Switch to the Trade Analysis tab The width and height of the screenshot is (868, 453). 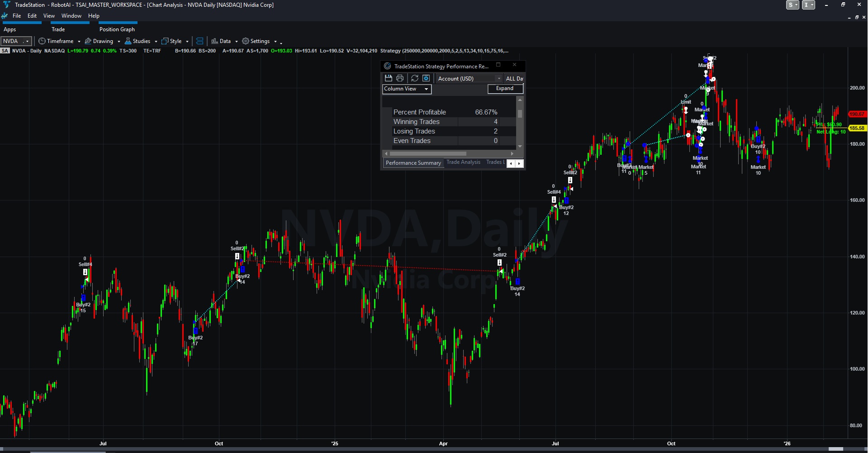tap(463, 162)
